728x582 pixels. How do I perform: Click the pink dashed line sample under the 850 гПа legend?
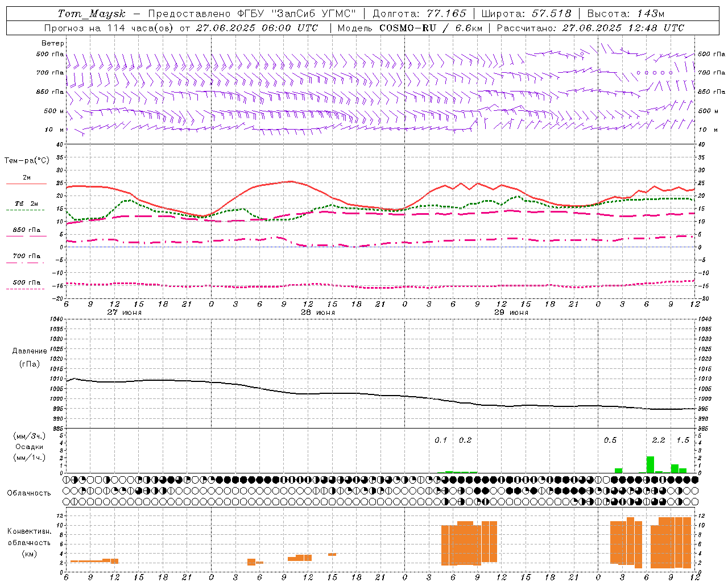point(26,236)
